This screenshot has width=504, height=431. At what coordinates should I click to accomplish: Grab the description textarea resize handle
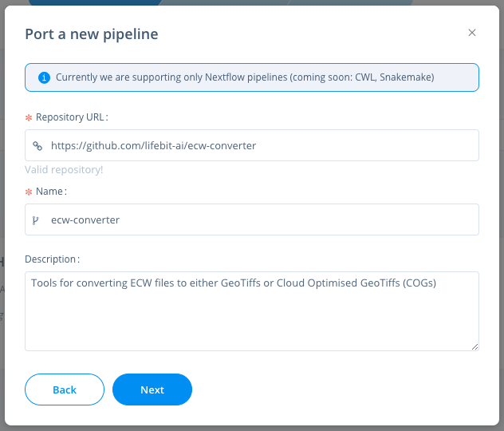tap(474, 346)
